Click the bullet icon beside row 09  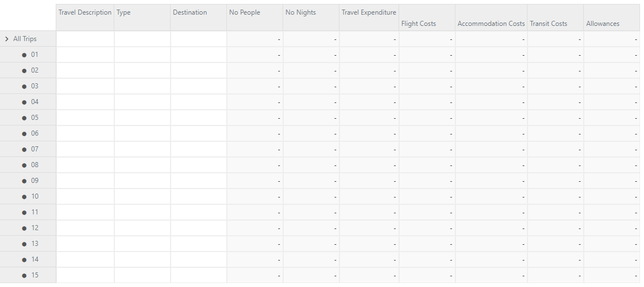point(24,181)
